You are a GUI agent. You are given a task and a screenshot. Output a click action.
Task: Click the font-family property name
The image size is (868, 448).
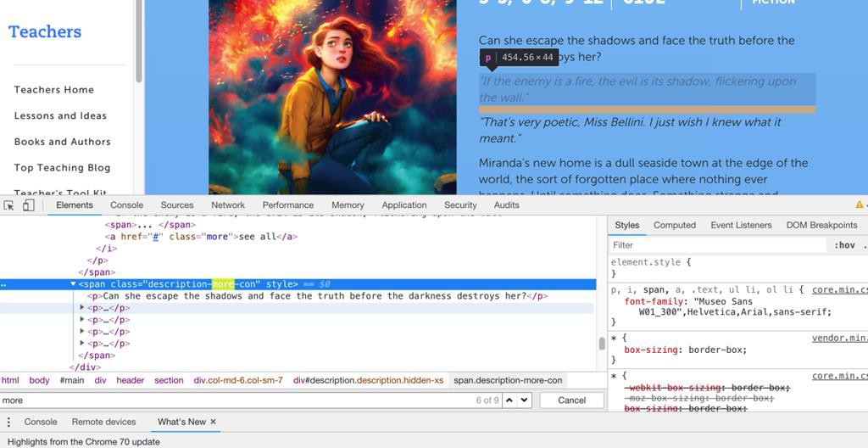pos(651,301)
